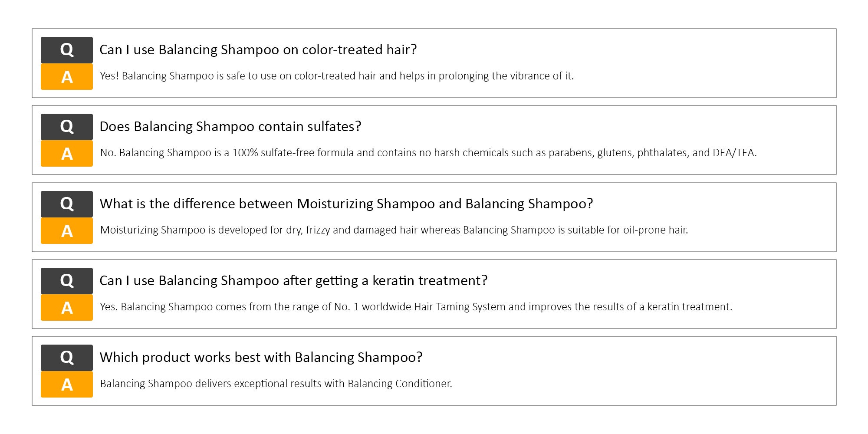
Task: Select question about Moisturizing and Balancing Shampoo difference
Action: (x=346, y=204)
